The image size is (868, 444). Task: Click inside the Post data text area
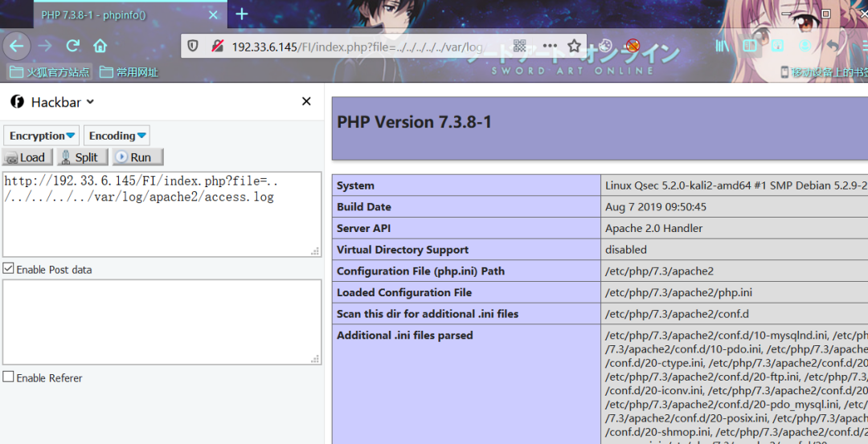pyautogui.click(x=162, y=322)
